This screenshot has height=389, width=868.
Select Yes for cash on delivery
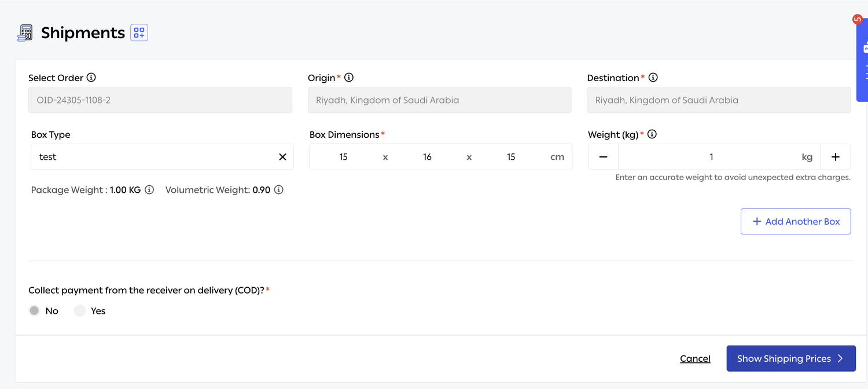(x=80, y=311)
